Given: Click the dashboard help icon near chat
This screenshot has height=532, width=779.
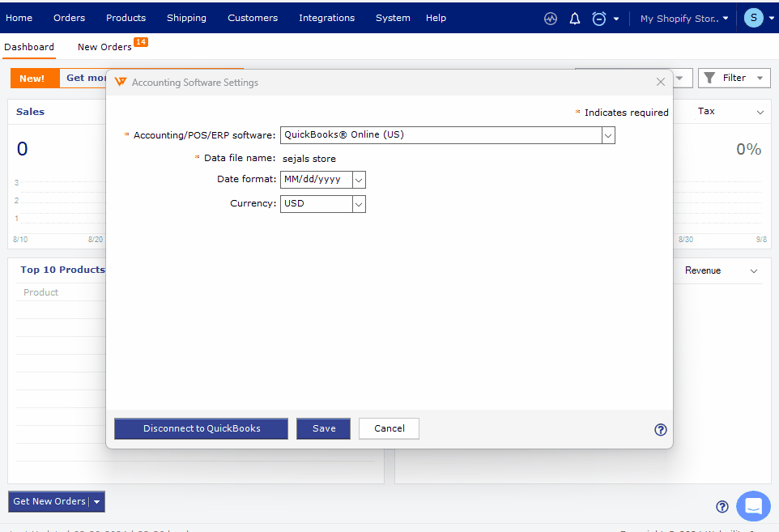Looking at the screenshot, I should tap(722, 506).
